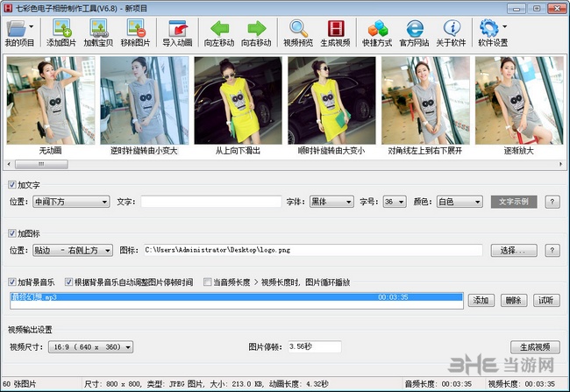Click the app logo in title bar

pos(7,8)
